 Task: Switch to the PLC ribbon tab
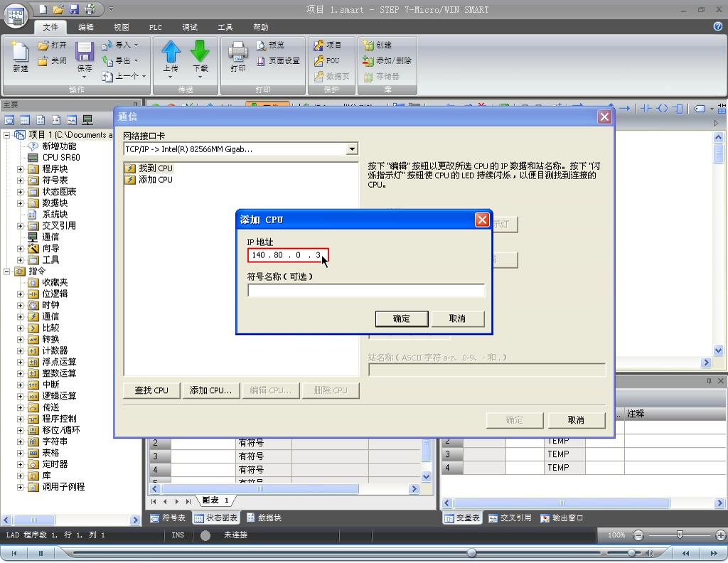(155, 27)
